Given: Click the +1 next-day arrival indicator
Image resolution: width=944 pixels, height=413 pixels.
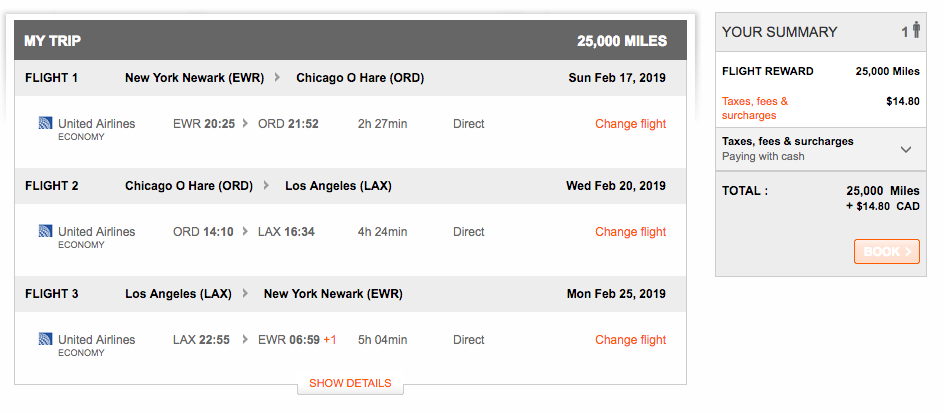Looking at the screenshot, I should pos(330,340).
